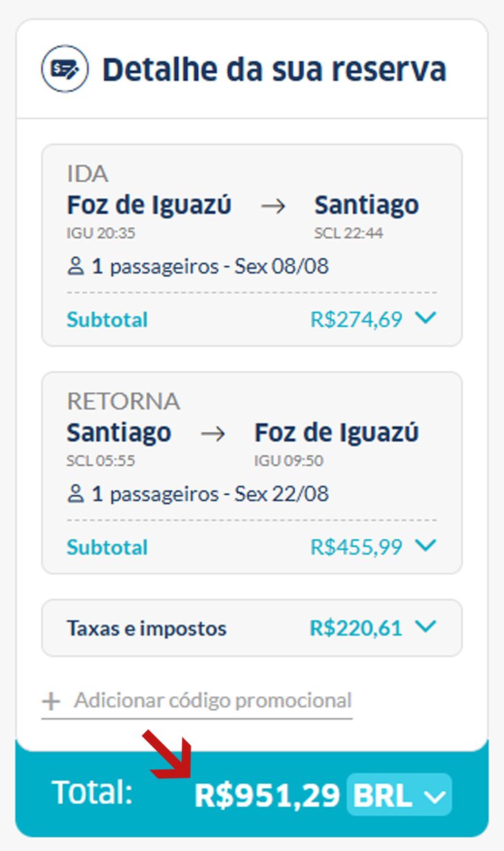Click the R$455,99 return price

(x=356, y=547)
